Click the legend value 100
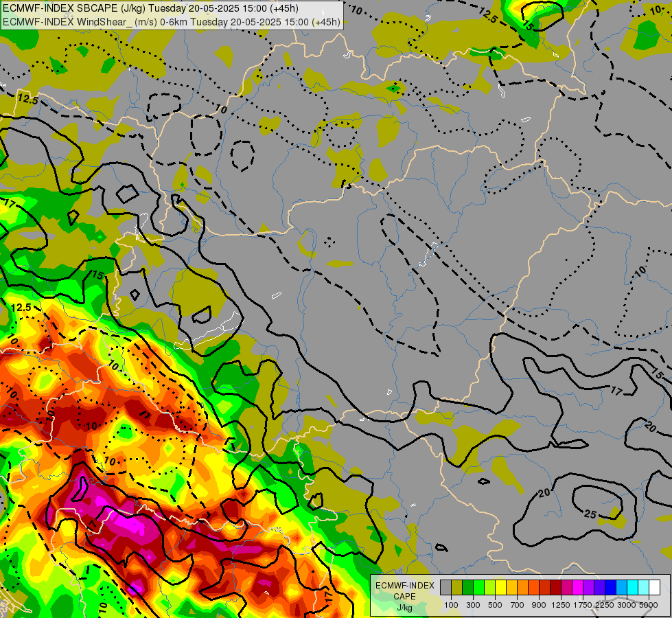Viewport: 672px width, 618px height. click(451, 605)
